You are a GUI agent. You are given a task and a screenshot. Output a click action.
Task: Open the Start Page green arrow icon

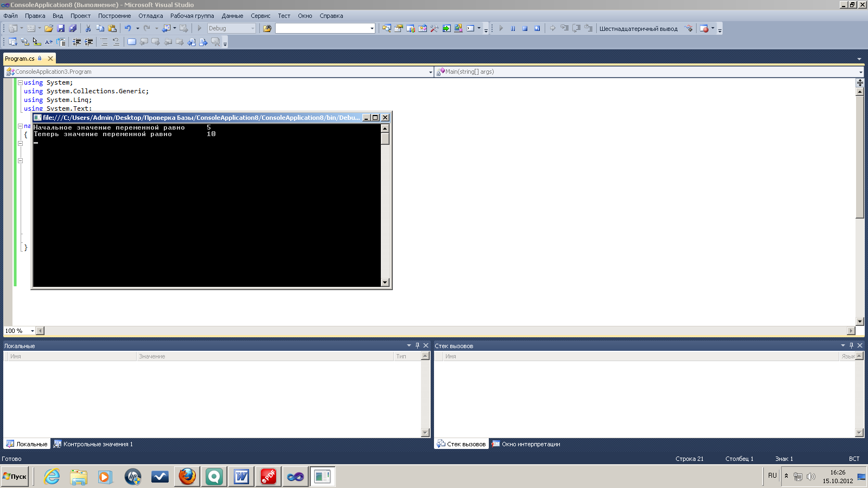446,28
